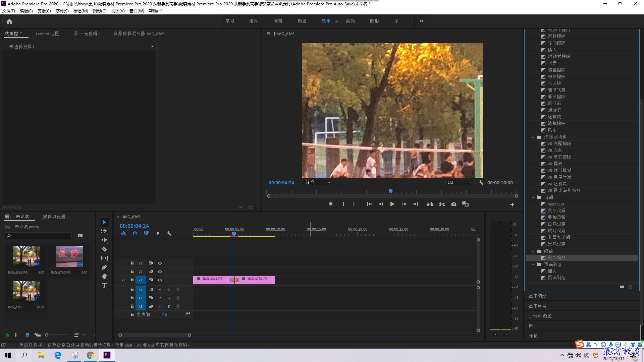The width and height of the screenshot is (644, 362).
Task: Select the Type tool
Action: (x=104, y=285)
